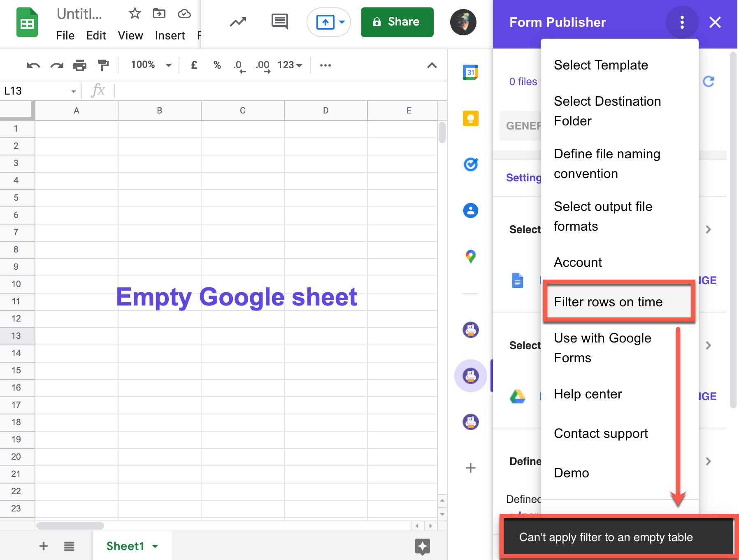Close the Form Publisher sidebar
This screenshot has width=739, height=560.
coord(715,22)
